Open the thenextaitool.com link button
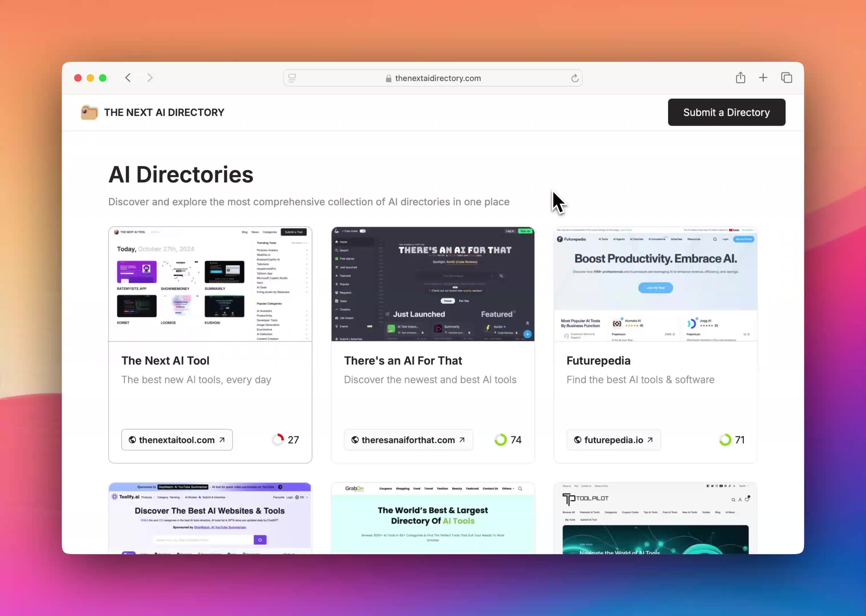Screen dimensions: 866x616 click(x=177, y=440)
